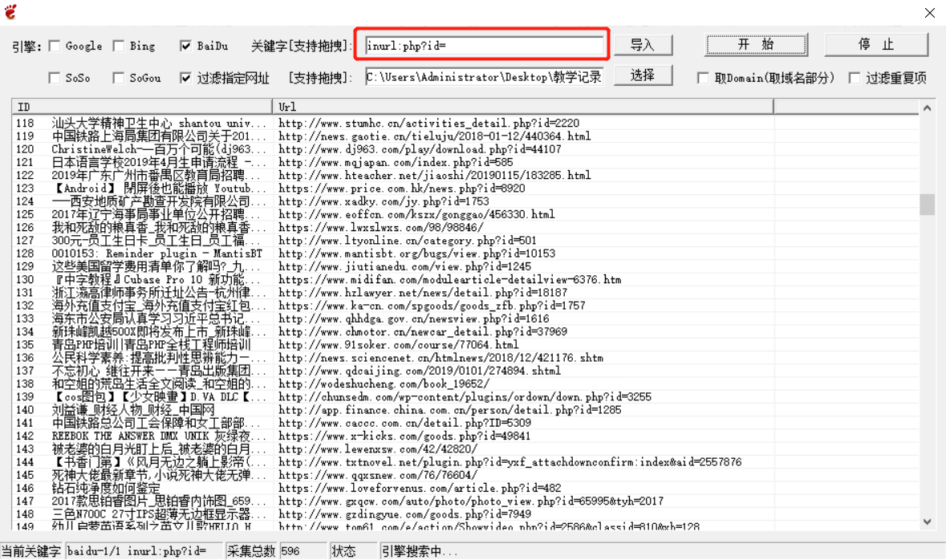
Task: Uncheck the 过滤指定网址 checkbox
Action: pos(186,78)
